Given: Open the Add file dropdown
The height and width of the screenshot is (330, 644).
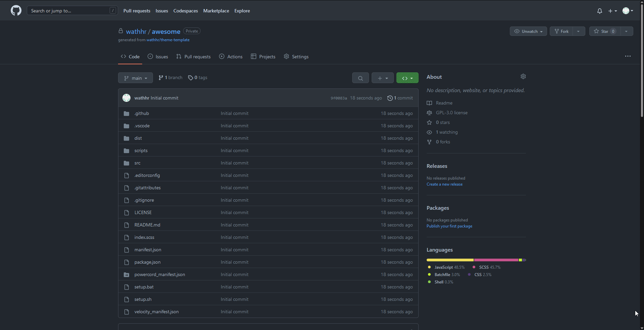Looking at the screenshot, I should coord(382,78).
